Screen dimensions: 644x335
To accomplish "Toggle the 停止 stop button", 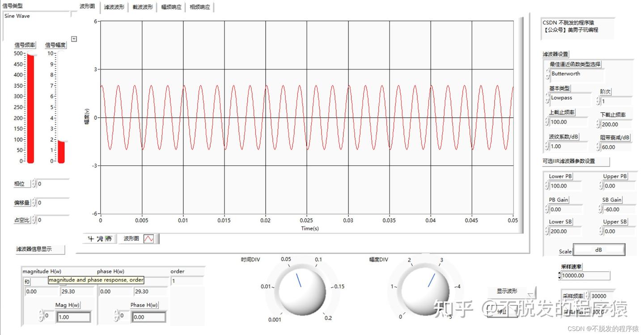I will point(503,312).
